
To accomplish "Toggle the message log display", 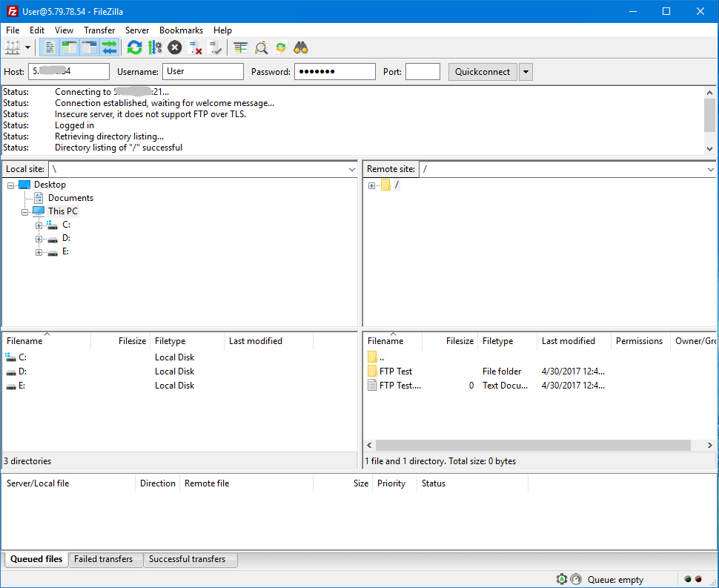I will [48, 47].
